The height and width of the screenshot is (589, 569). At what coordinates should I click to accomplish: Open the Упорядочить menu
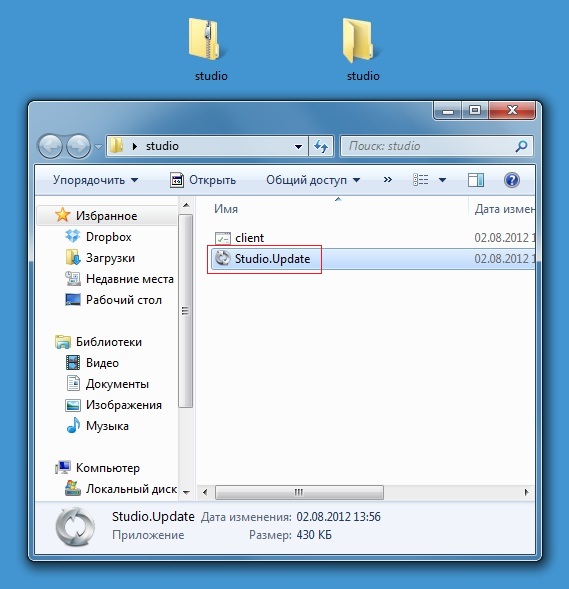[x=95, y=180]
